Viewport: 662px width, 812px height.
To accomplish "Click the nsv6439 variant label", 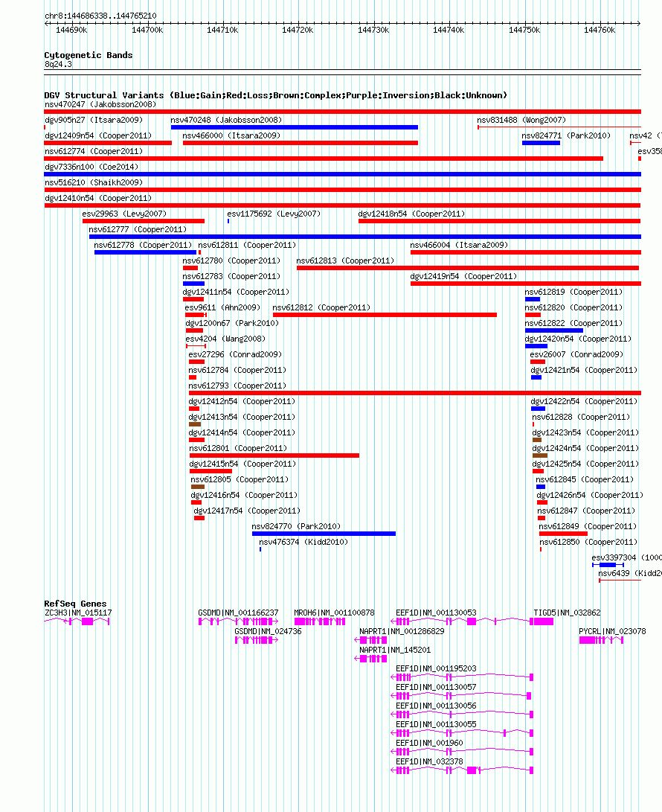I will click(x=630, y=573).
